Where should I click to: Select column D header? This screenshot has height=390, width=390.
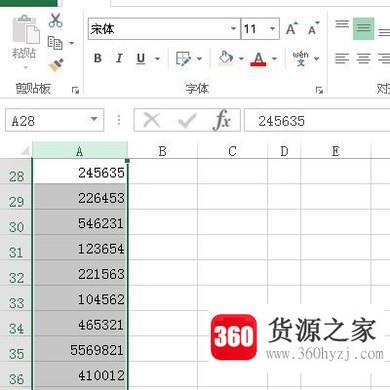284,151
